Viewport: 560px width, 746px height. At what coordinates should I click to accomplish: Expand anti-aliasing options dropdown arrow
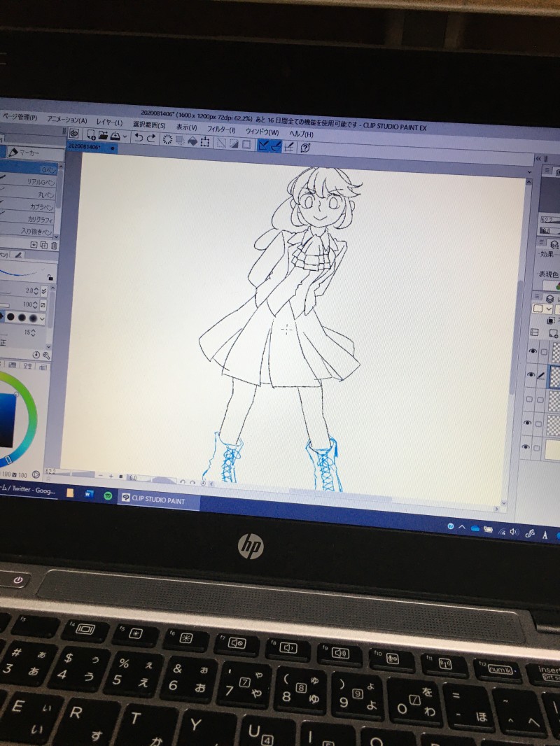point(42,318)
